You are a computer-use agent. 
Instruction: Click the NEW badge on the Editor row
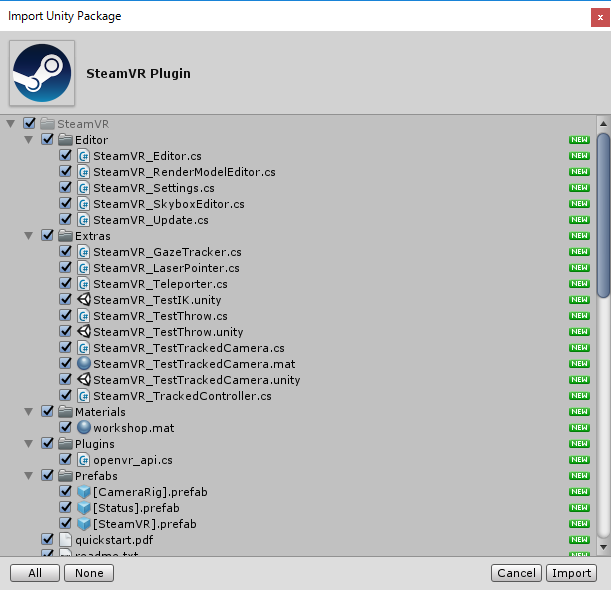click(x=579, y=140)
